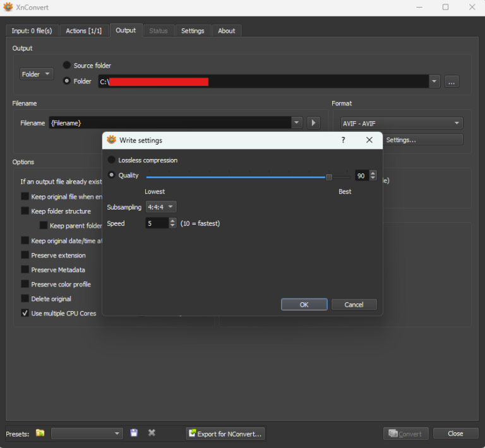Increase Quality value with up arrow
Screen dimensions: 485x448
[x=373, y=173]
